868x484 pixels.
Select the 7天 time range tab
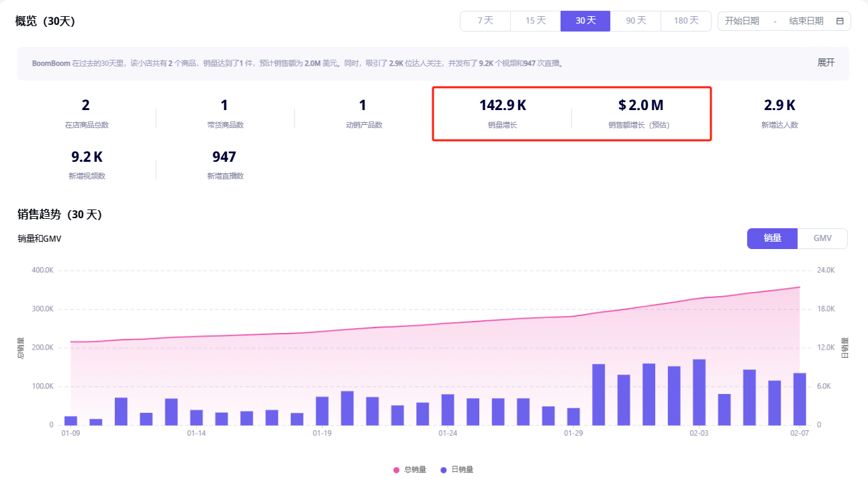pyautogui.click(x=485, y=21)
